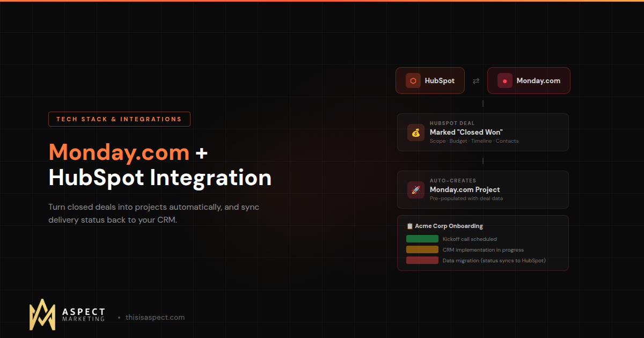Image resolution: width=644 pixels, height=338 pixels.
Task: Click the orange "Monday.com" headline word
Action: (119, 152)
